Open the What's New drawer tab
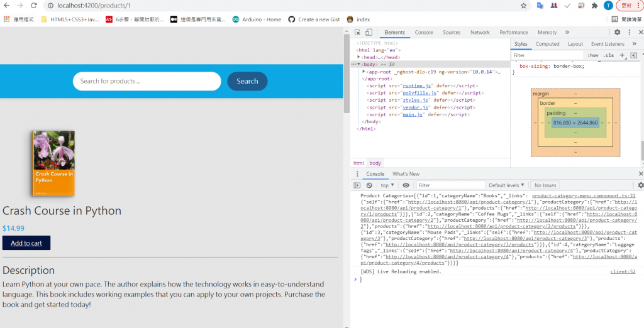Viewport: 644px width, 328px height. click(x=406, y=173)
